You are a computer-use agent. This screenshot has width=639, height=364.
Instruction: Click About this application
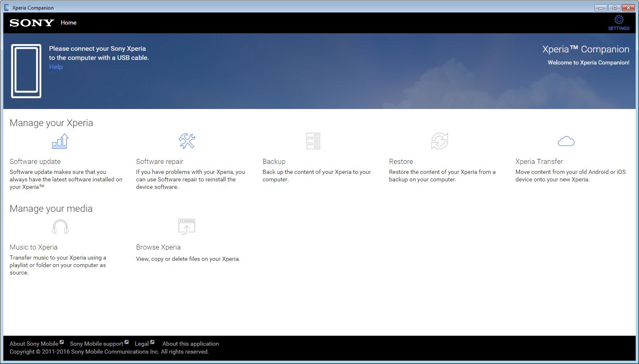[190, 344]
